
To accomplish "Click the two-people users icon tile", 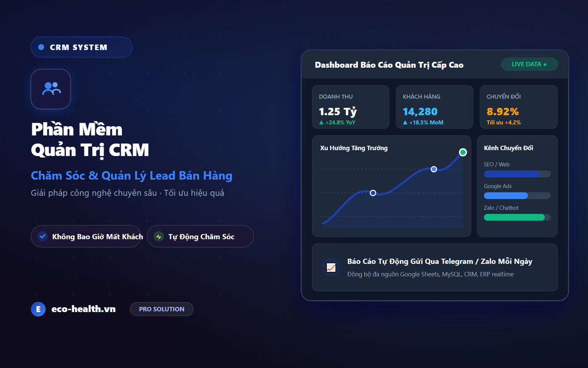I will [51, 89].
